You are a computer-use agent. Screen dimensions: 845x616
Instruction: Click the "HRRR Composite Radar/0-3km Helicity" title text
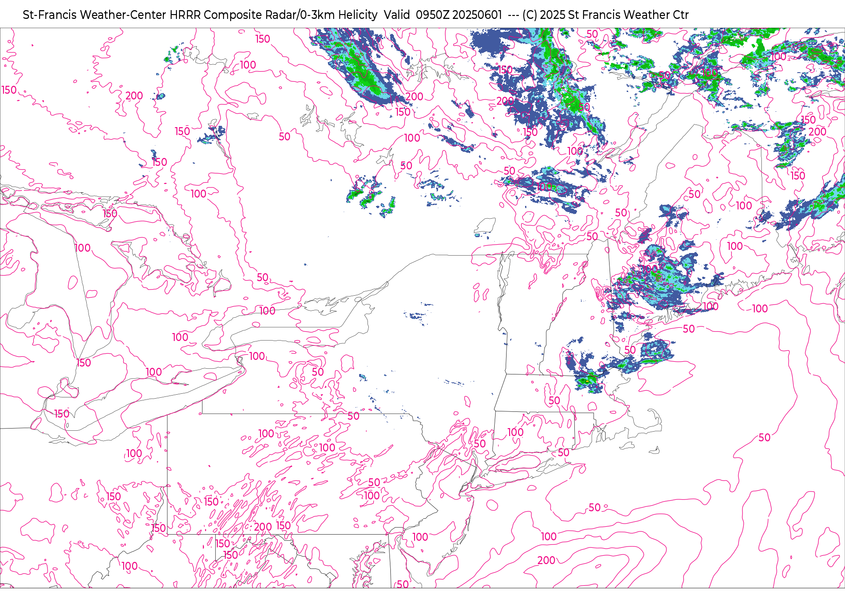coord(273,15)
